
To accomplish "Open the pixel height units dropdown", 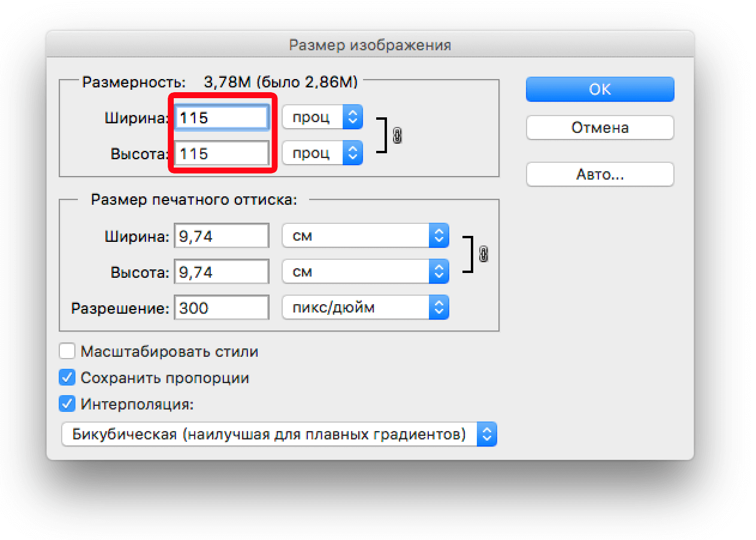I will tap(322, 153).
